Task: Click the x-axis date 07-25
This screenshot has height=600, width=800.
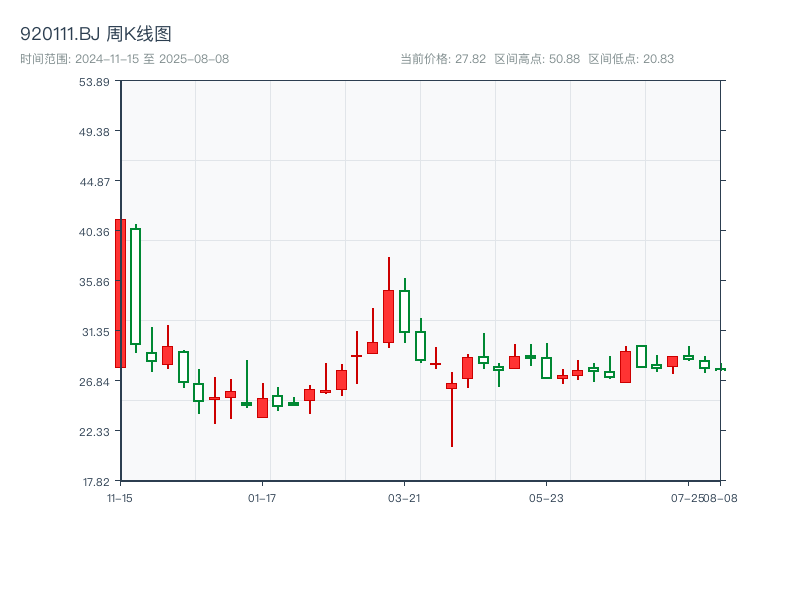Action: 687,498
